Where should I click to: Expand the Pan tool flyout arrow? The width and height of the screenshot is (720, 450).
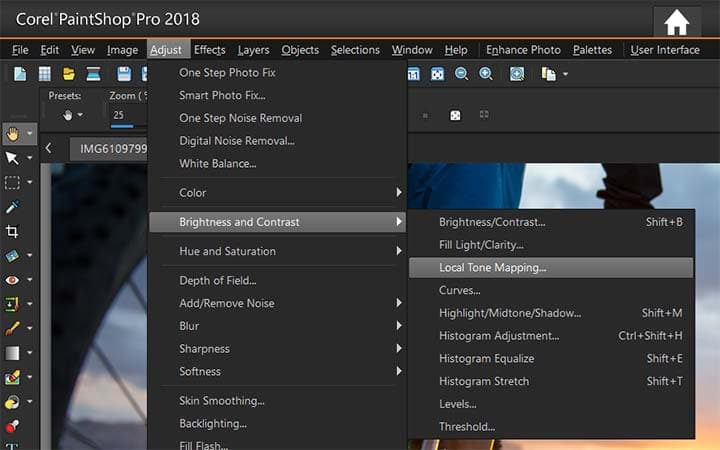click(x=30, y=134)
